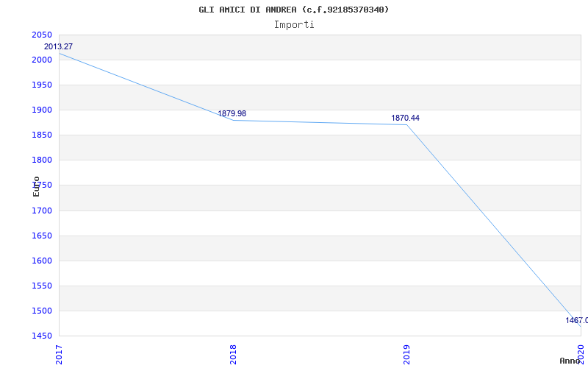Click the chart title 'GLI AMICI DI ANDREA'

248,10
